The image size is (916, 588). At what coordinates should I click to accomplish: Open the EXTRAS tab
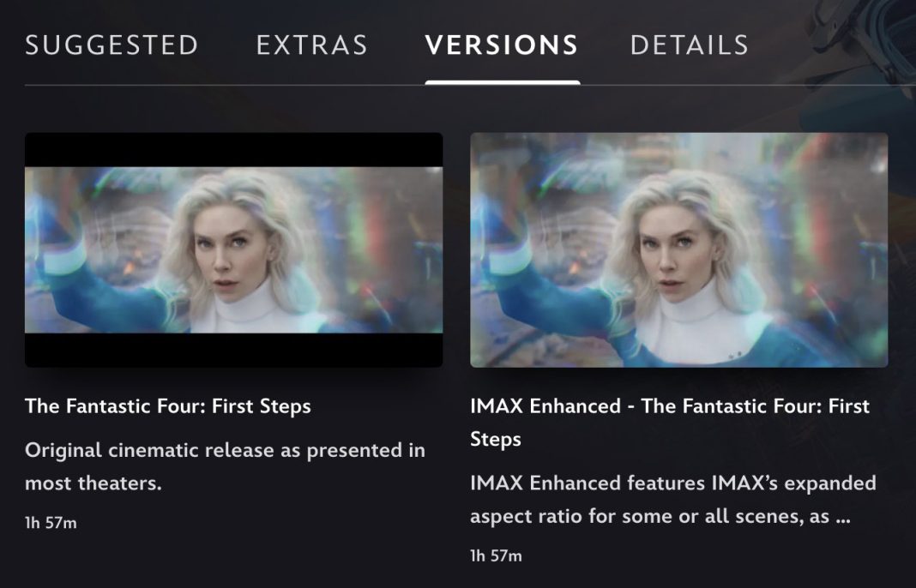(x=311, y=45)
